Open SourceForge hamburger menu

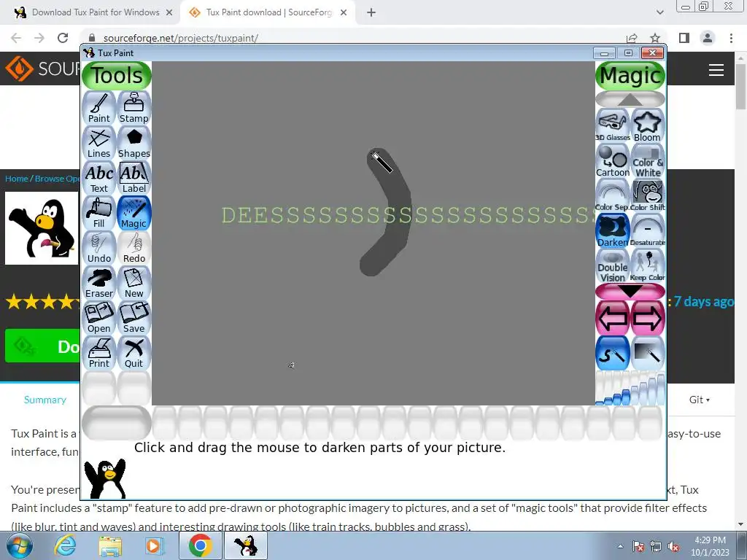[x=716, y=71]
